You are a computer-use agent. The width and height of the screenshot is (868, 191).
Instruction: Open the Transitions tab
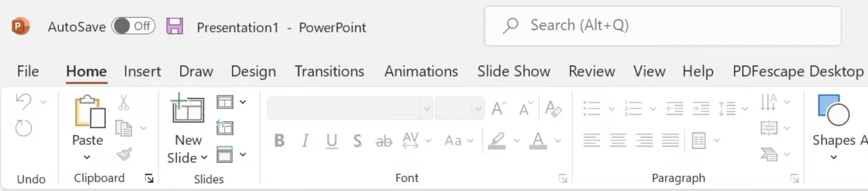(x=329, y=71)
